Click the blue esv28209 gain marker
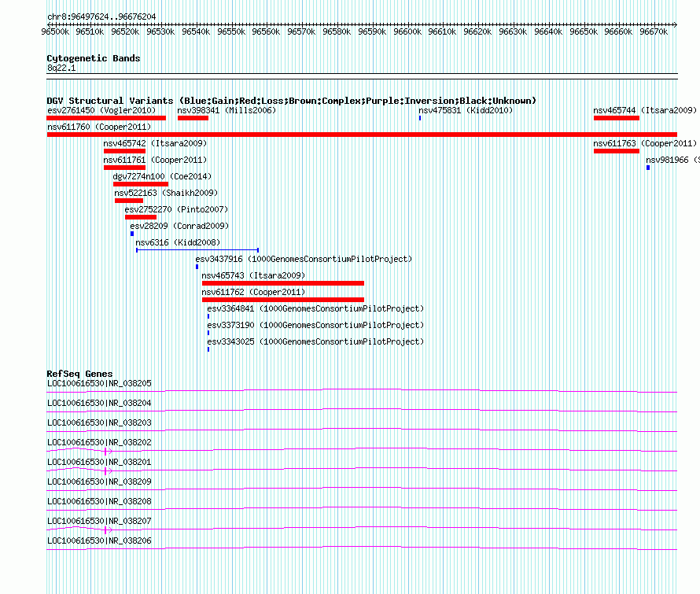Screen dimensions: 700x594 coord(132,234)
